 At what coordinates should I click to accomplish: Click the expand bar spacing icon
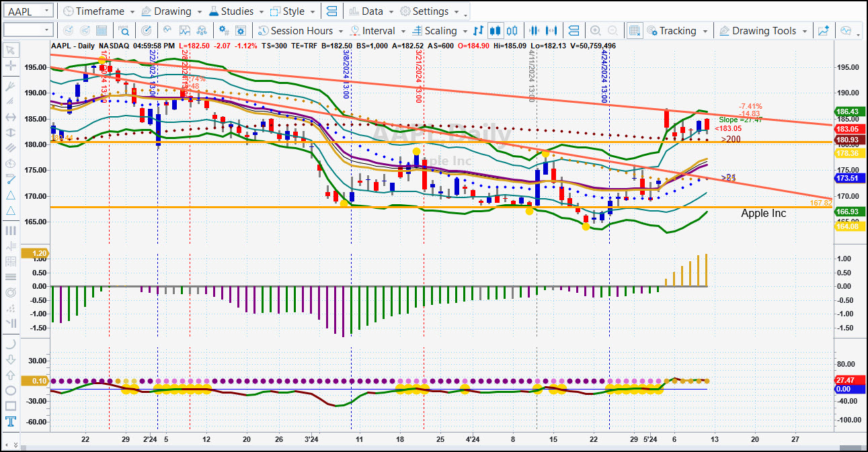click(553, 31)
